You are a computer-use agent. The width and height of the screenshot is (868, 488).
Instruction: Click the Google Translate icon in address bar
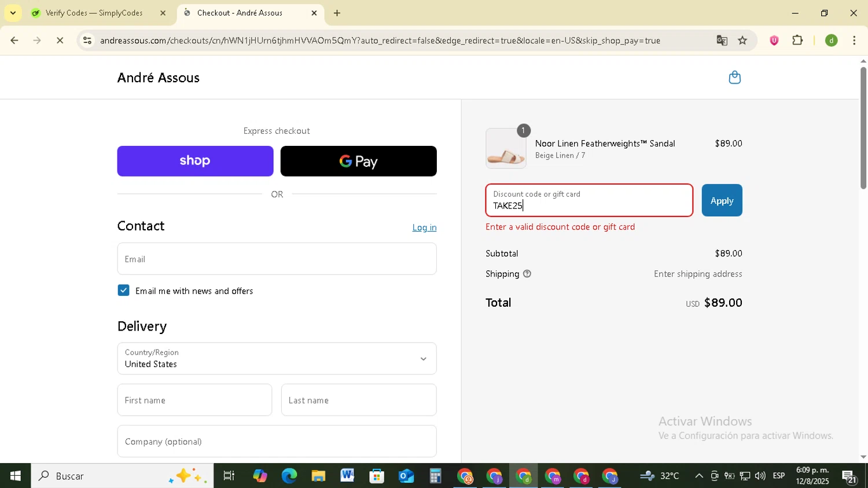(722, 41)
